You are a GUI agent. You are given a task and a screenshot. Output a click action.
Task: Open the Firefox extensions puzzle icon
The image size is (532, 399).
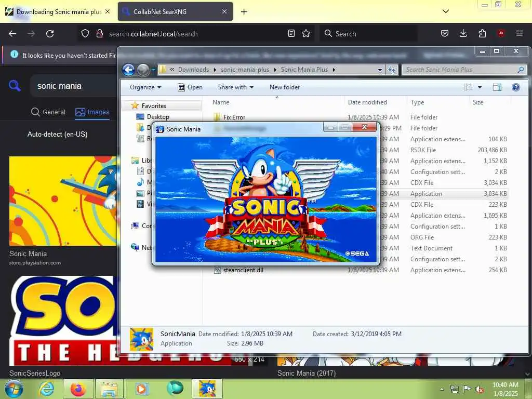(x=482, y=33)
